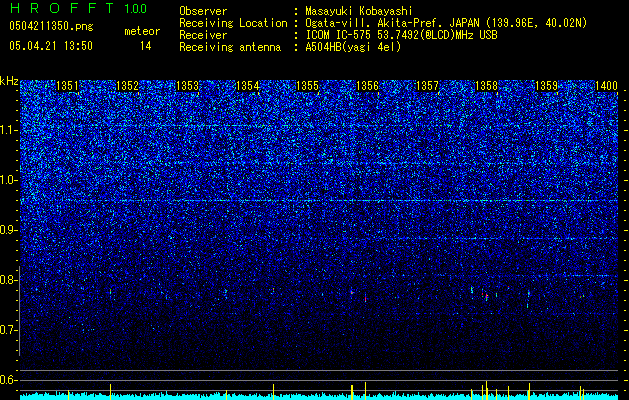Click the 0.9 kHz frequency label

(8, 230)
